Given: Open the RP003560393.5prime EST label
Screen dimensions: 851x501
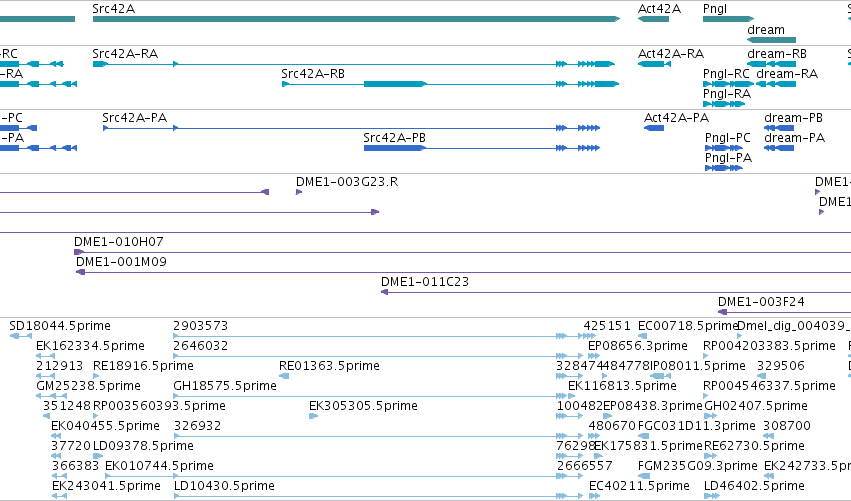Looking at the screenshot, I should click(x=159, y=406).
